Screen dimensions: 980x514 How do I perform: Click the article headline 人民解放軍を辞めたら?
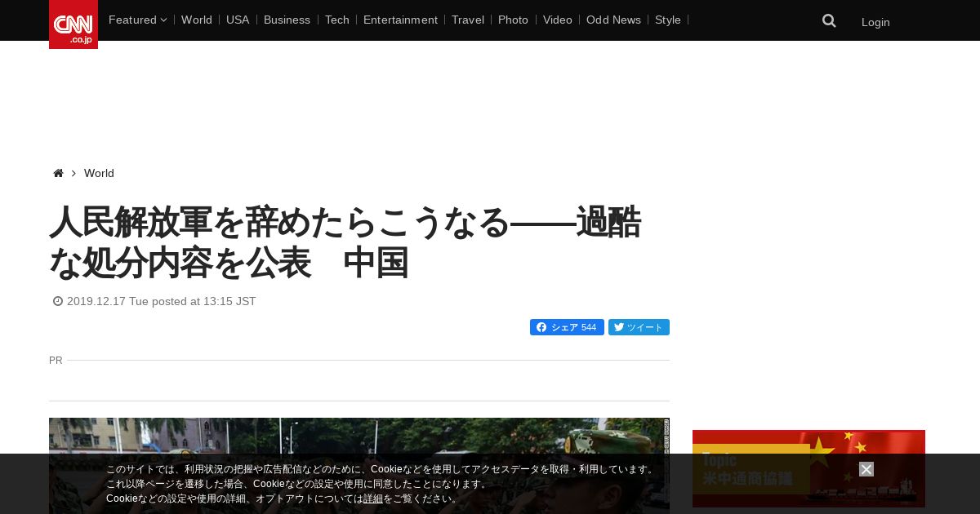click(x=345, y=242)
